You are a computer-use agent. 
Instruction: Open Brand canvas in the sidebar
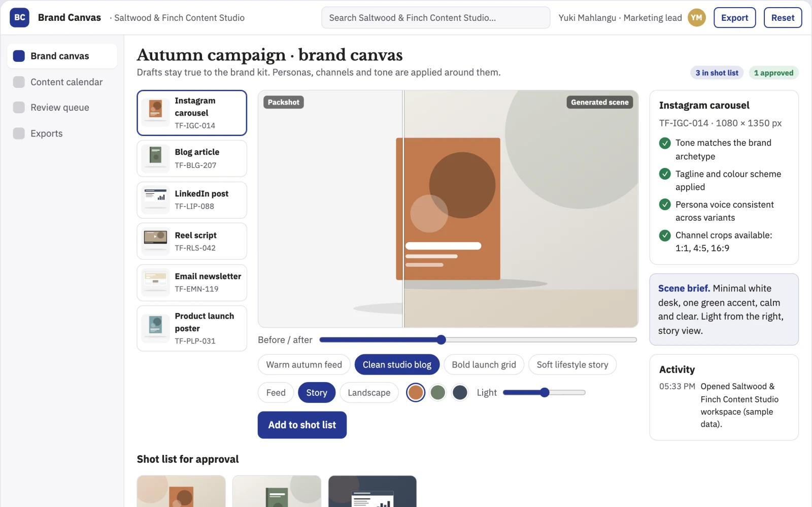[62, 56]
